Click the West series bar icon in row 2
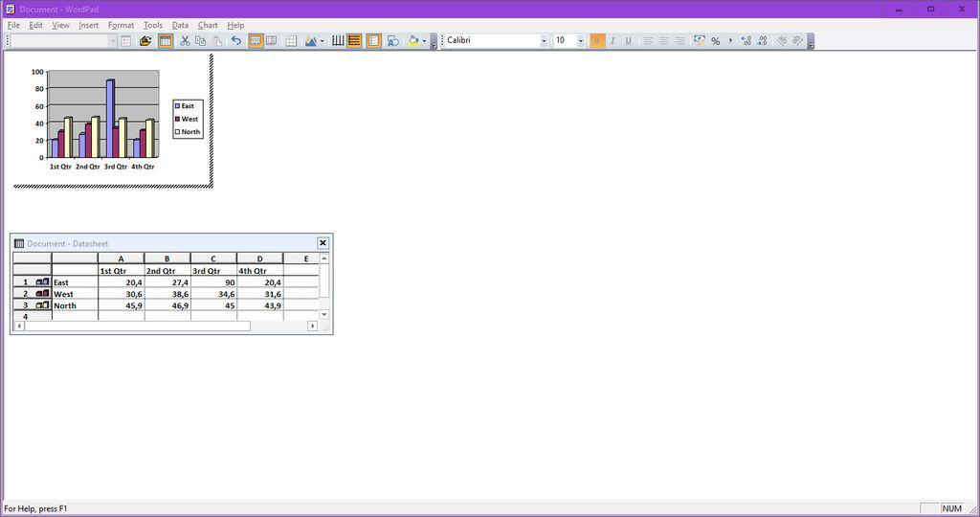 42,293
